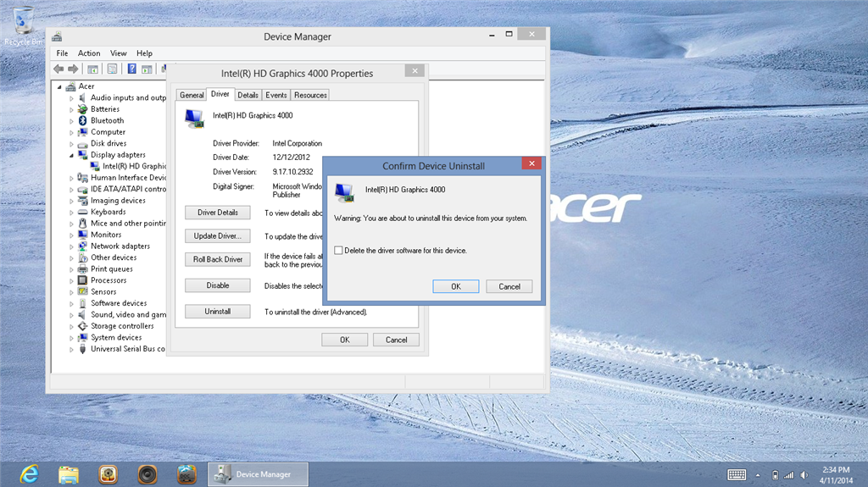The height and width of the screenshot is (487, 868).
Task: Switch to the Details tab
Action: click(x=248, y=95)
